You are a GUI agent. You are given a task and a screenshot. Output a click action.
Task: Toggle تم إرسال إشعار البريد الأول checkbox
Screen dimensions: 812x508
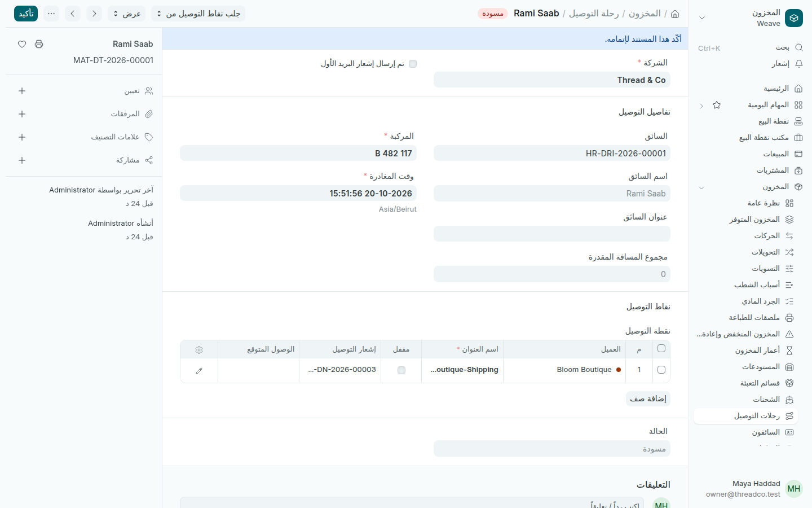(x=413, y=64)
